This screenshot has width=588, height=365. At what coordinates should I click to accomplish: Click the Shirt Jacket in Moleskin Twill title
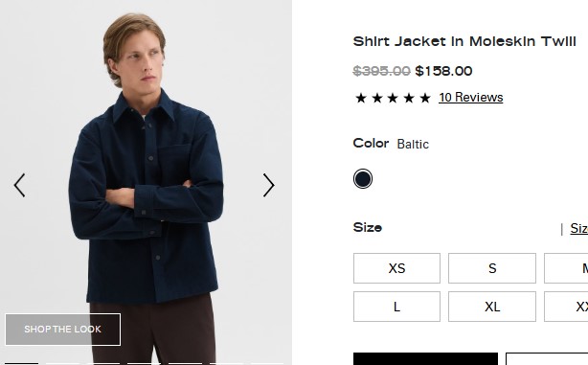pyautogui.click(x=464, y=41)
